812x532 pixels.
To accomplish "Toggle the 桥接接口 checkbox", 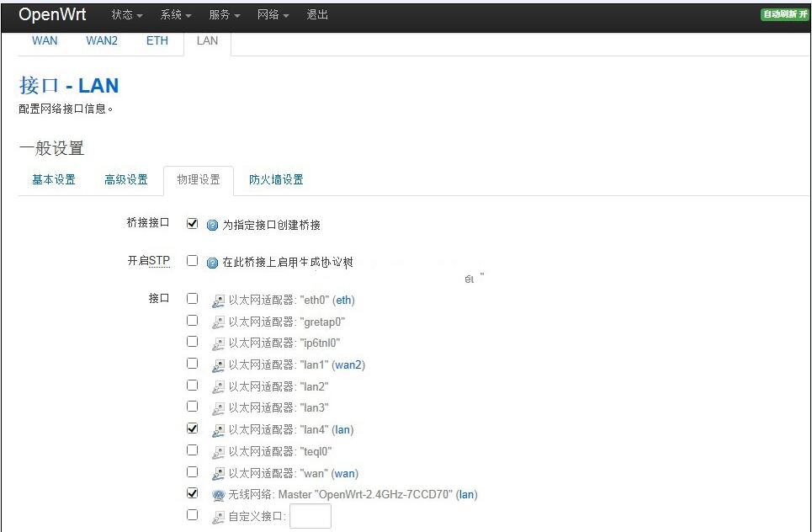I will pos(193,224).
